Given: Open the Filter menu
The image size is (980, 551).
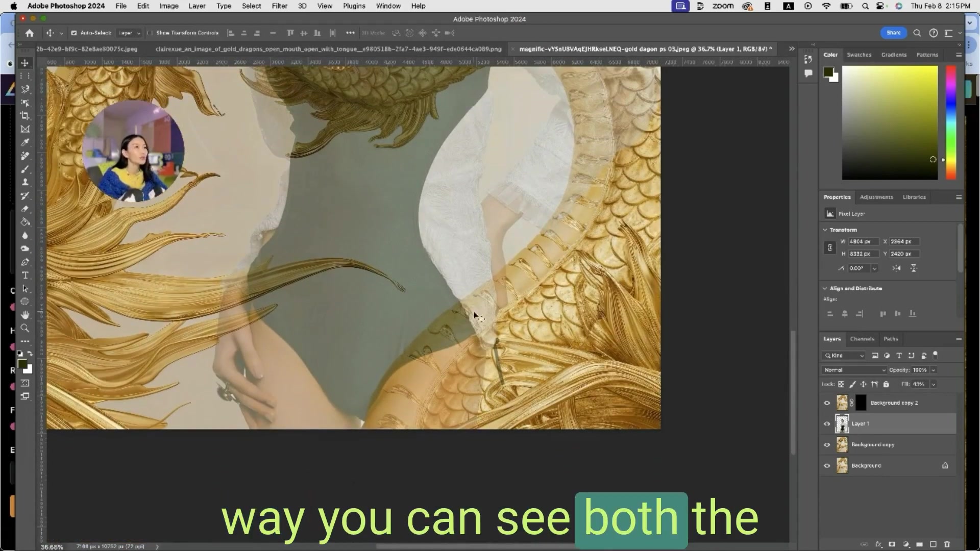Looking at the screenshot, I should coord(279,6).
